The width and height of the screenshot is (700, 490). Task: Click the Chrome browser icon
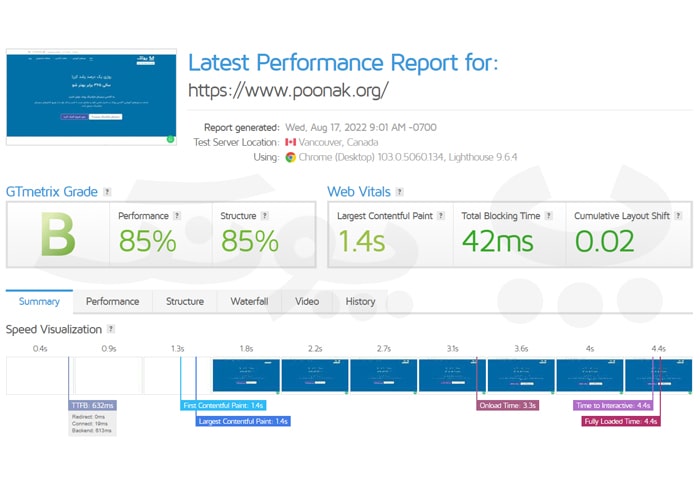[x=291, y=157]
